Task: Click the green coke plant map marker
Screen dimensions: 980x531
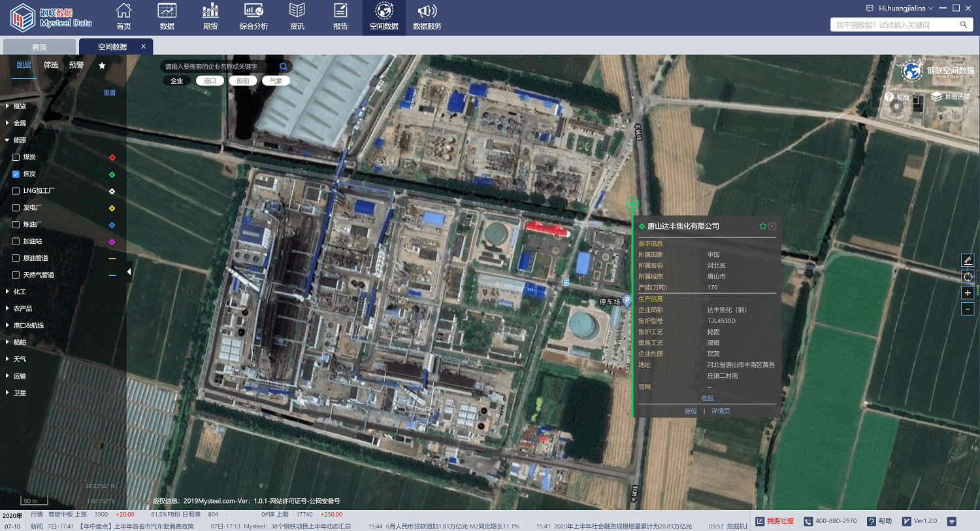Action: tap(632, 204)
